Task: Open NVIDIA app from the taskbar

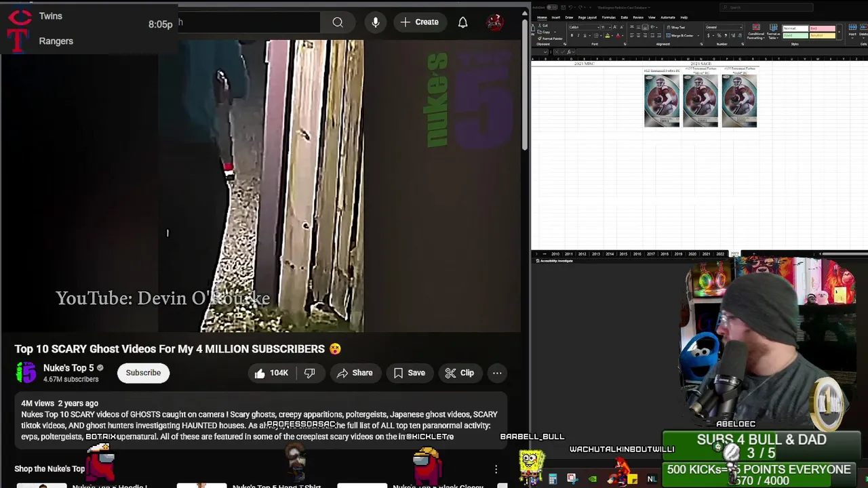Action: point(593,479)
